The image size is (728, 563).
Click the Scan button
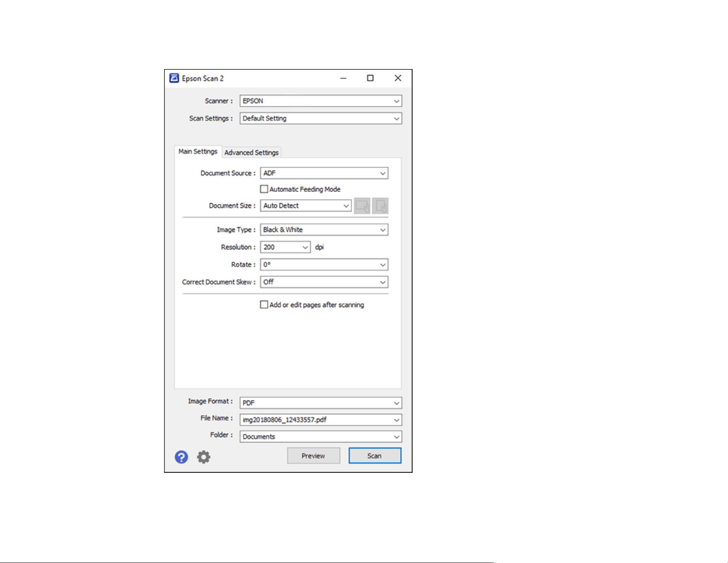pyautogui.click(x=375, y=455)
